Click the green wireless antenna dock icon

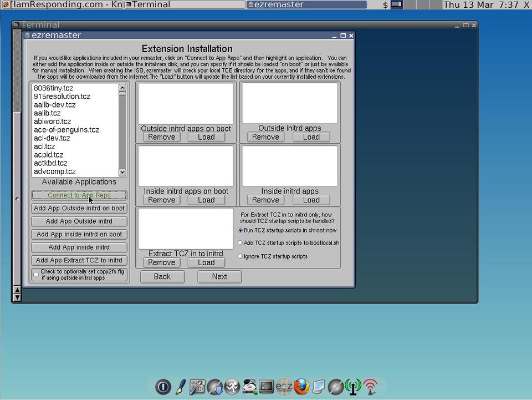click(352, 387)
